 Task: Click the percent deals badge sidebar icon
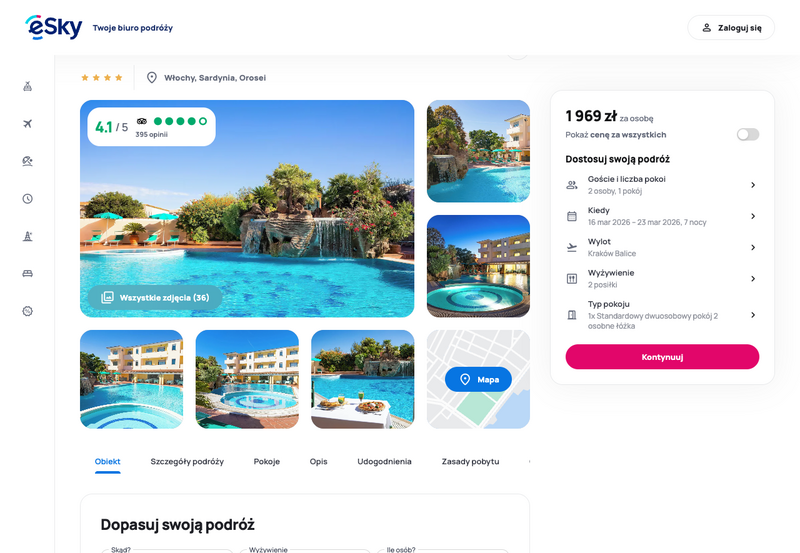28,311
